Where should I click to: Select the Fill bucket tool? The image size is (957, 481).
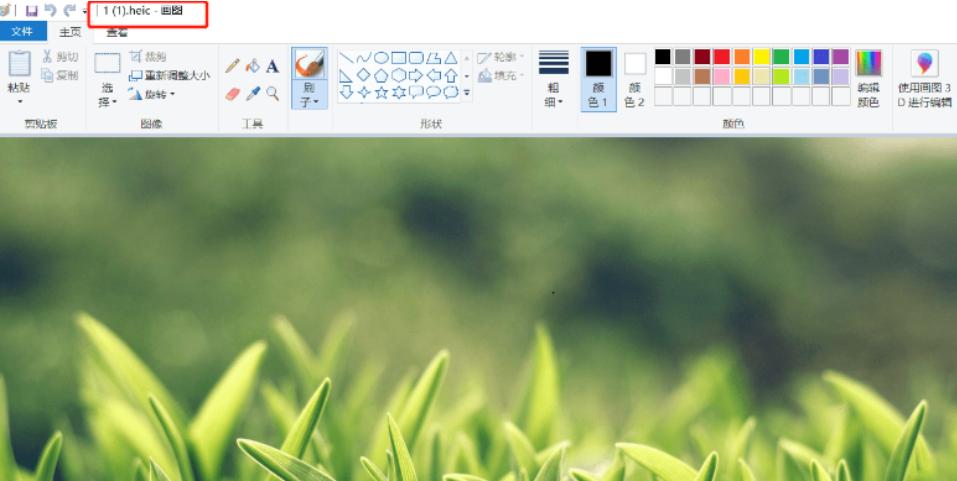[253, 66]
